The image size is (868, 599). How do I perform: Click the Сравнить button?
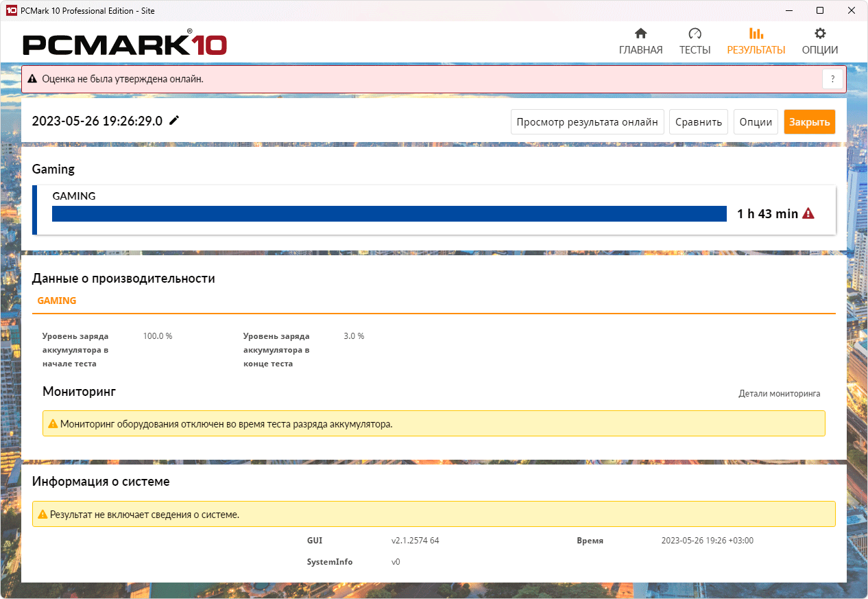(x=699, y=122)
